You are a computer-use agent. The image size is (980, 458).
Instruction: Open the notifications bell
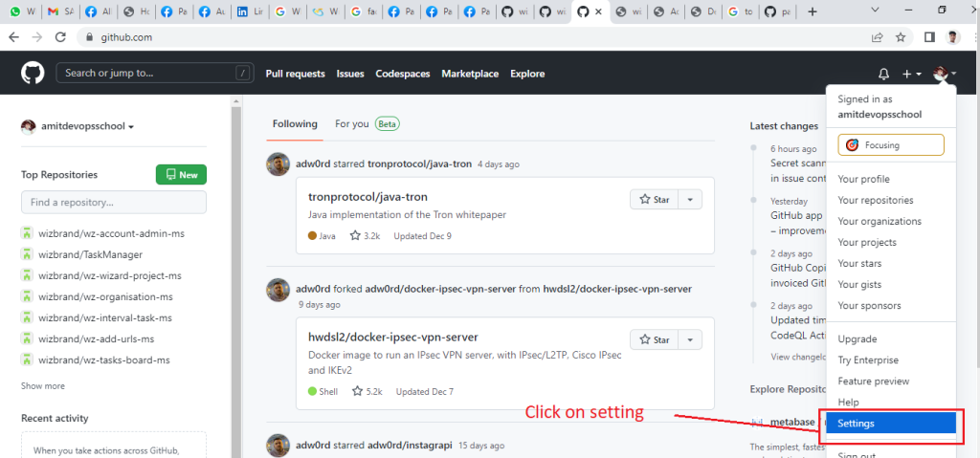pyautogui.click(x=883, y=74)
